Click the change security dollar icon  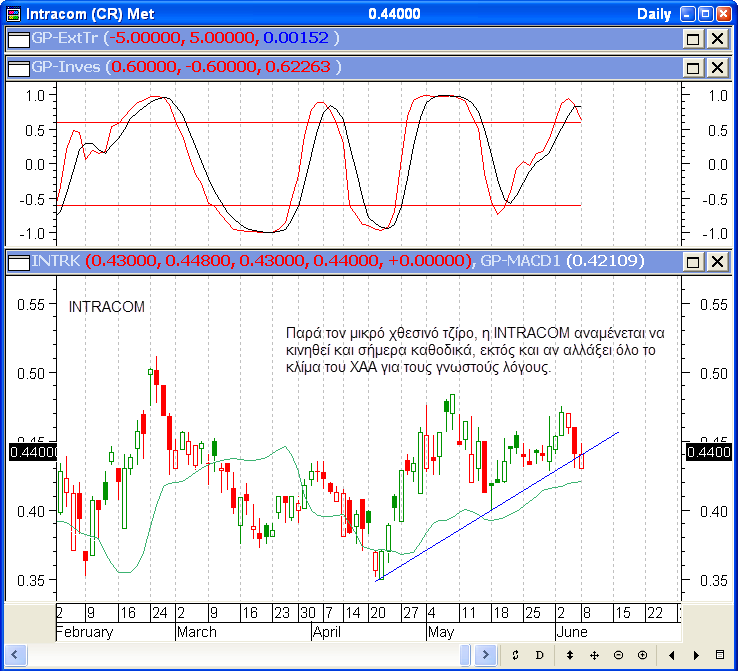pos(515,655)
